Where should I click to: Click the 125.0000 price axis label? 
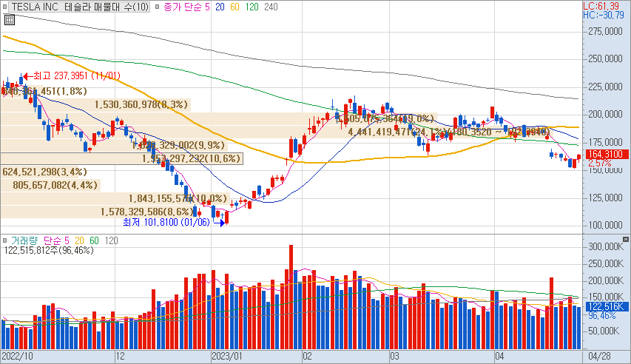coord(605,198)
